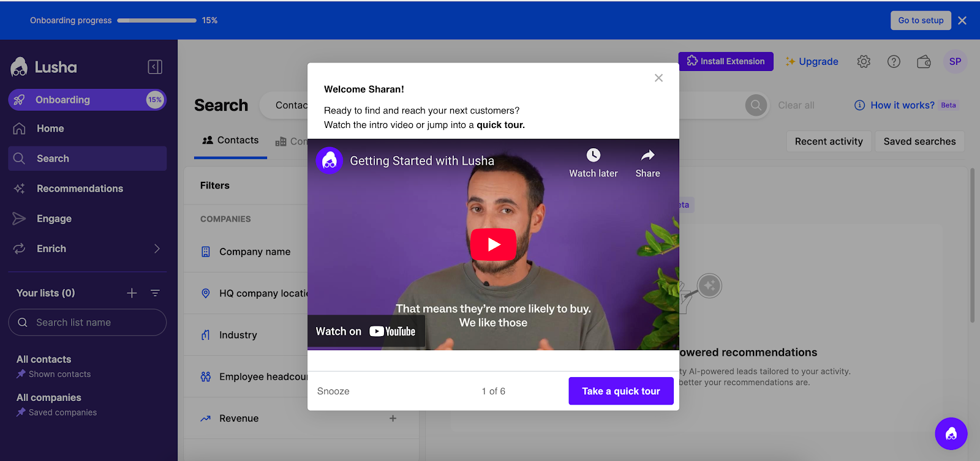Open the Onboarding sidebar item
Viewport: 980px width, 461px height.
coord(87,100)
